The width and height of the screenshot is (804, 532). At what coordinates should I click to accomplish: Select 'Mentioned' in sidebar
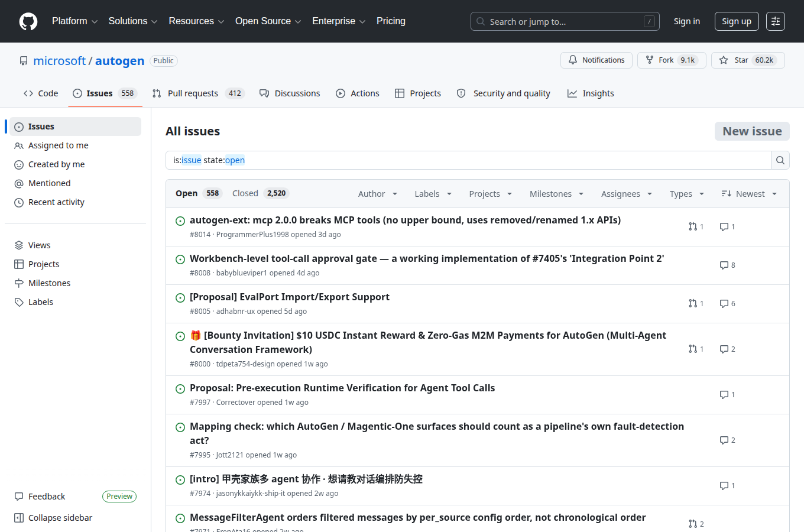pos(75,183)
